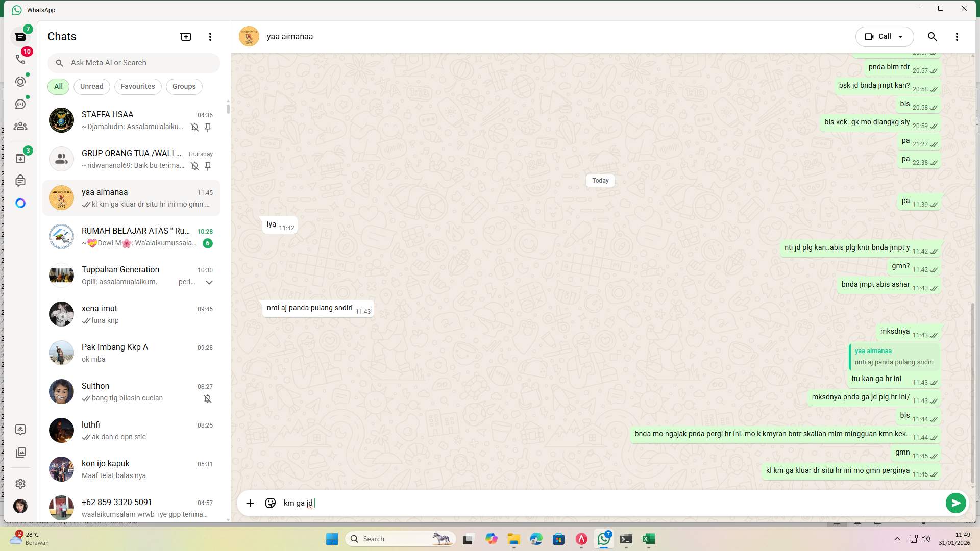Screen dimensions: 980x551
Task: Open Communities from the sidebar
Action: pyautogui.click(x=20, y=127)
